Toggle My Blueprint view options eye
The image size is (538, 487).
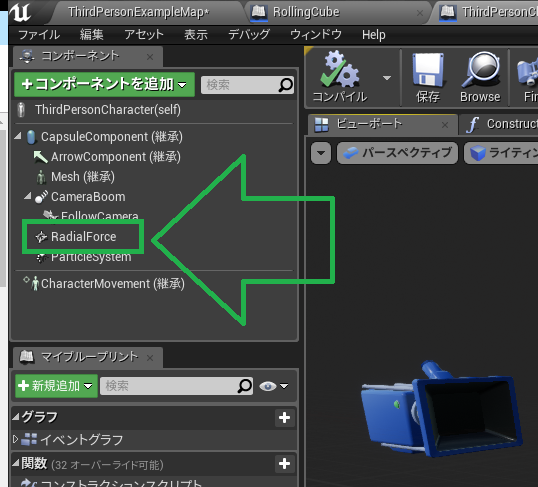pos(268,386)
